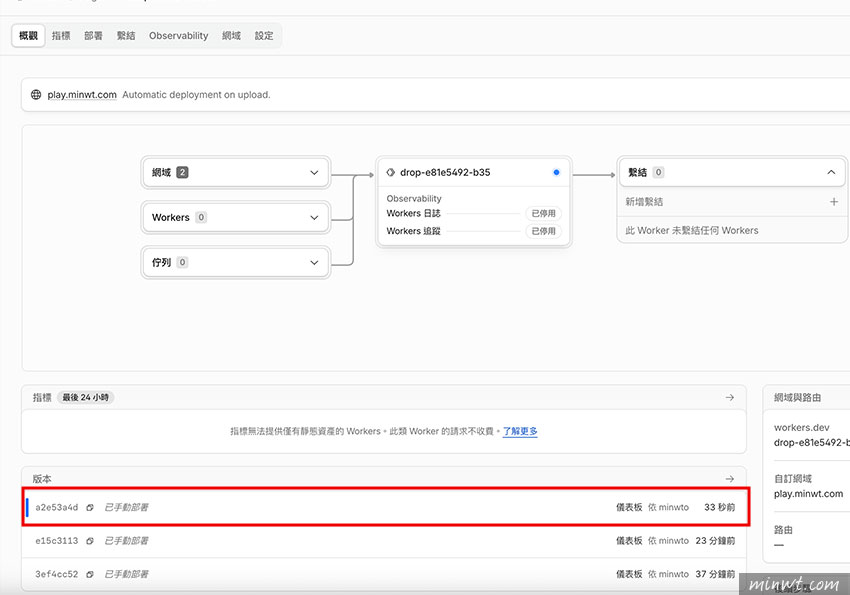Copy version id e15c3113 icon

point(90,541)
